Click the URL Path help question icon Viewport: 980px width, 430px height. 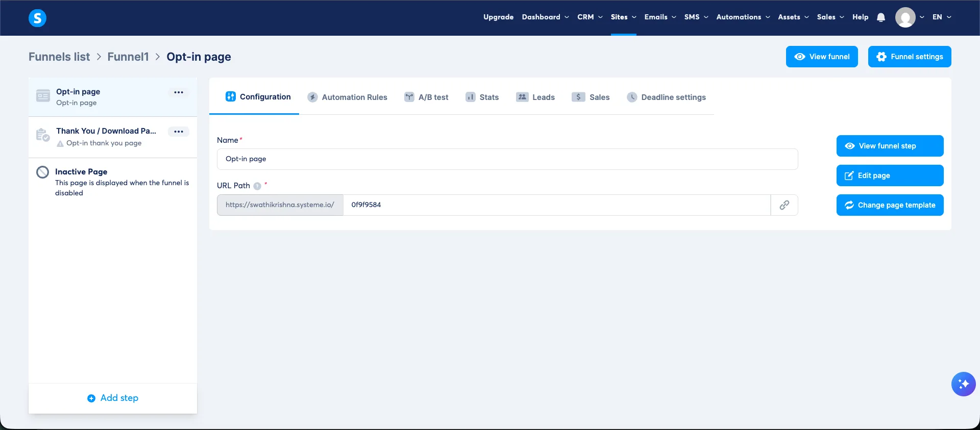[x=257, y=186]
